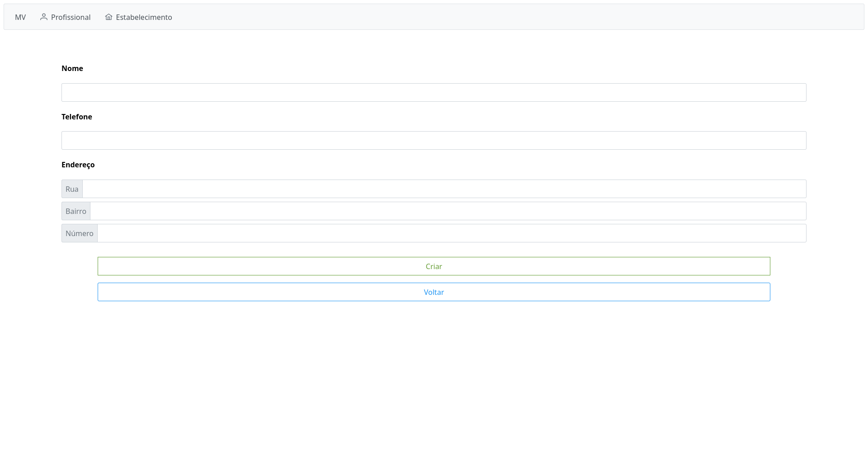Click the house icon beside Estabelecimento

click(x=108, y=17)
